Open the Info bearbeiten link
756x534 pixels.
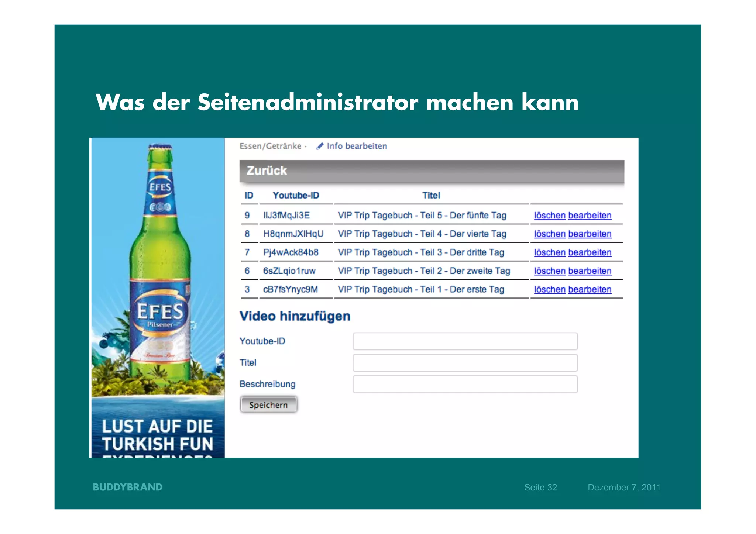(357, 146)
